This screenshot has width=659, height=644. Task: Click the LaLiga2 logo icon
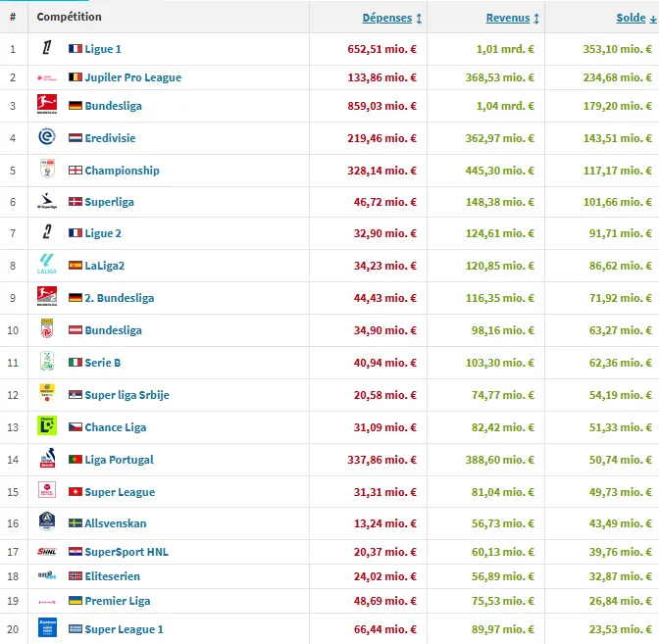click(46, 265)
